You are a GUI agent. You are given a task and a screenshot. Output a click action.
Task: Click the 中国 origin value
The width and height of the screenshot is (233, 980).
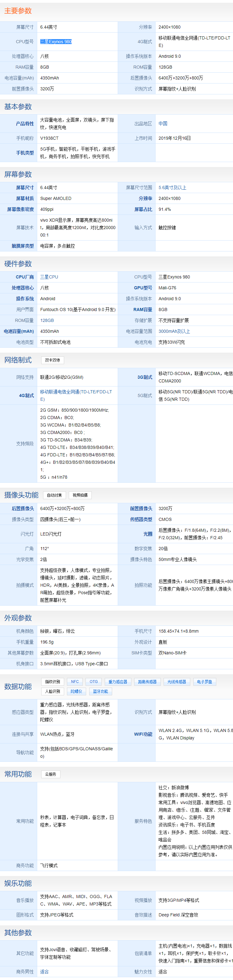point(163,124)
